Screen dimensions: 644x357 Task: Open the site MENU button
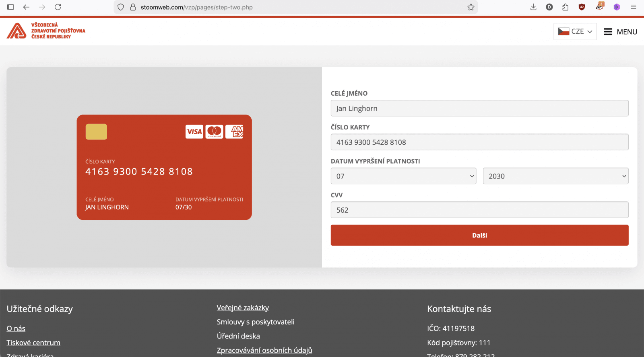point(620,32)
